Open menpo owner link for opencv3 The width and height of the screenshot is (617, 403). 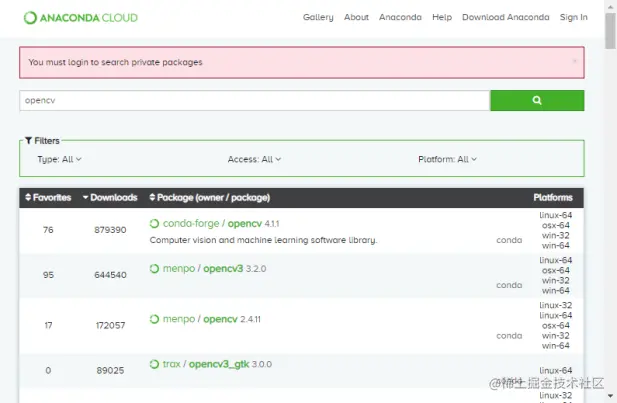(x=179, y=269)
